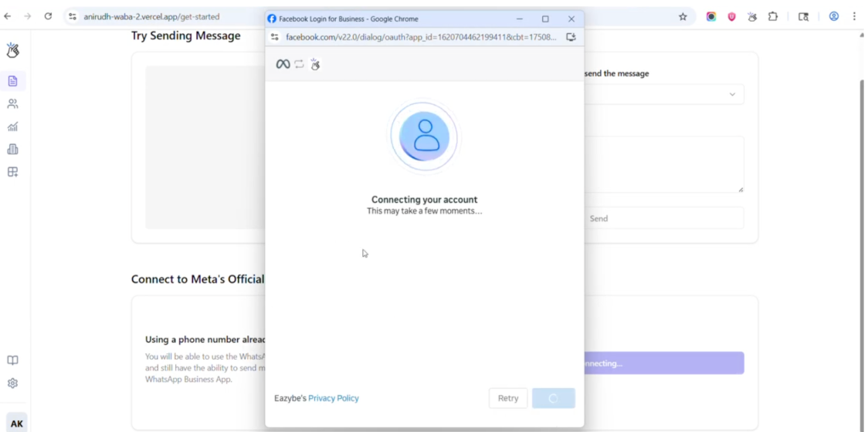The width and height of the screenshot is (868, 432).
Task: Click the Send button in the main page
Action: click(x=663, y=218)
